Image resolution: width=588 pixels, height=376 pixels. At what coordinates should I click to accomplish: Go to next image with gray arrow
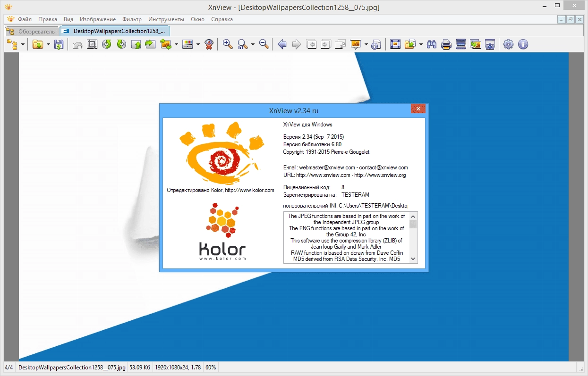297,44
